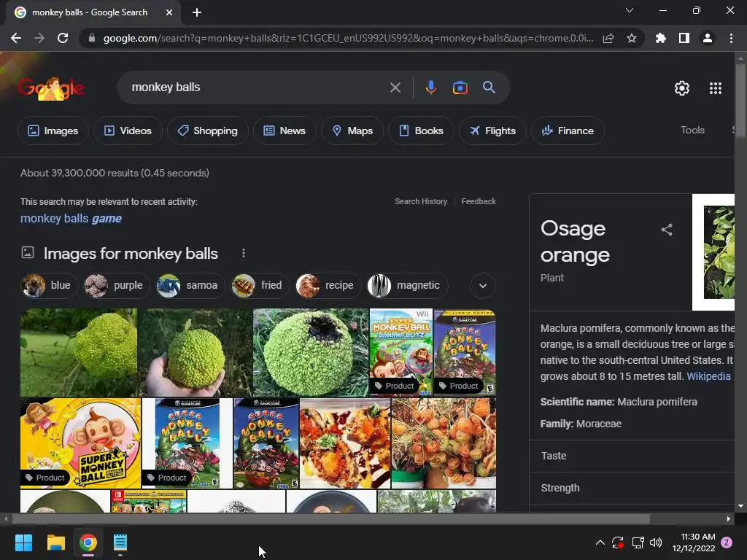Screen dimensions: 747x560
Task: Switch to Flights results
Action: pyautogui.click(x=492, y=131)
